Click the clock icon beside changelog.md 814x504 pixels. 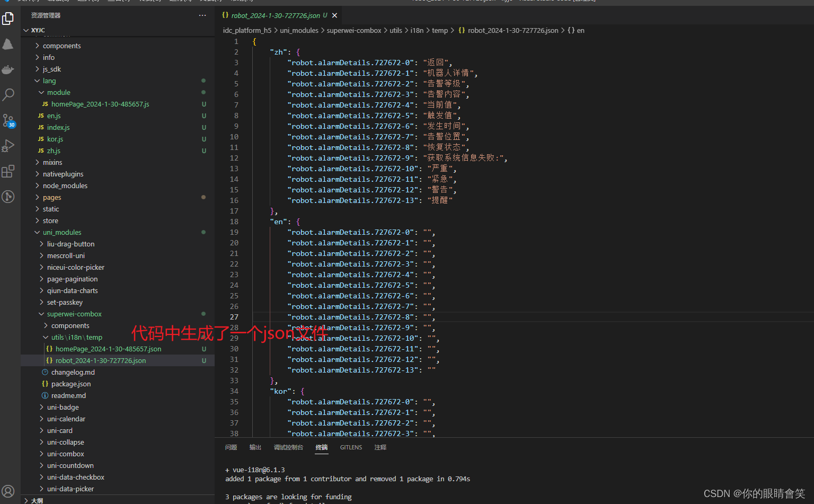pyautogui.click(x=45, y=372)
